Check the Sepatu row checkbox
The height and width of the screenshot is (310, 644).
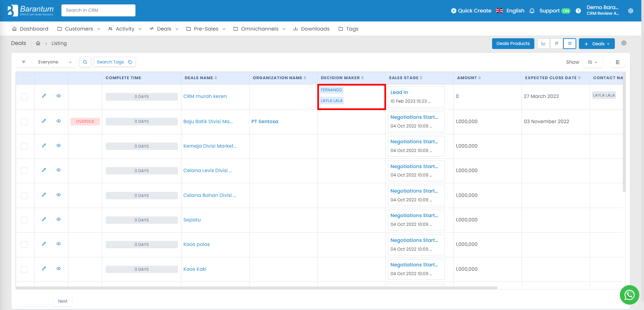click(x=24, y=220)
